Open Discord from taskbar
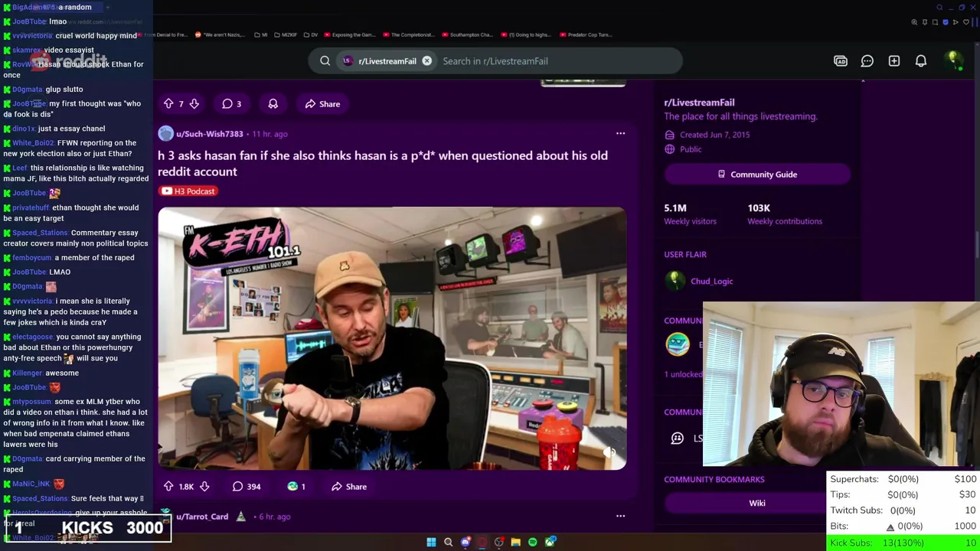The image size is (980, 551). click(465, 543)
